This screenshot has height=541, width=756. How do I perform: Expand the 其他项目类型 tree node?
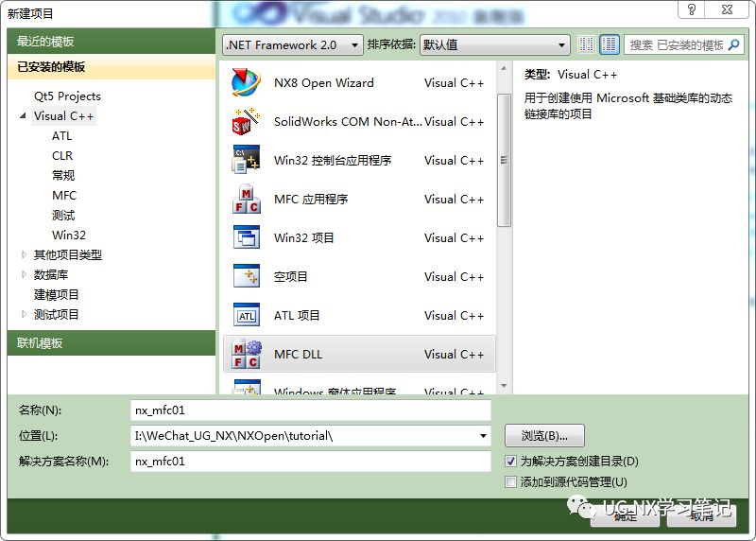click(x=23, y=254)
